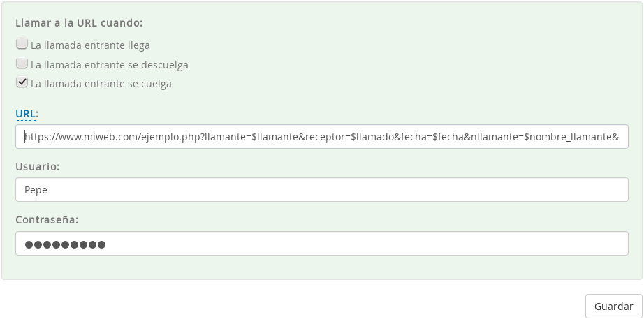The image size is (644, 324).
Task: Click 'ejemplo.php' in the URL text
Action: click(173, 137)
